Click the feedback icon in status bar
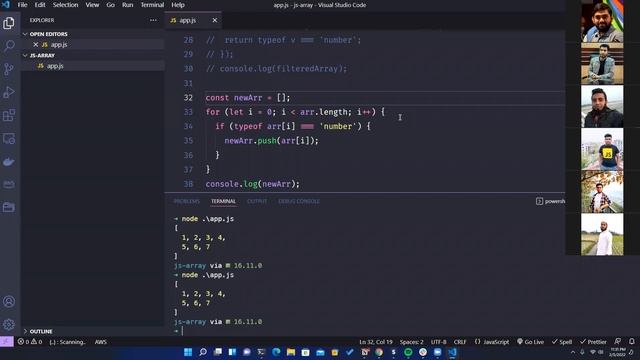640x360 pixels. point(618,341)
